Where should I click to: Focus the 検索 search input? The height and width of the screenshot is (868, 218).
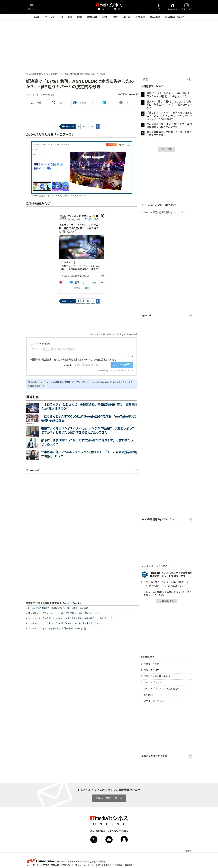[x=164, y=80]
